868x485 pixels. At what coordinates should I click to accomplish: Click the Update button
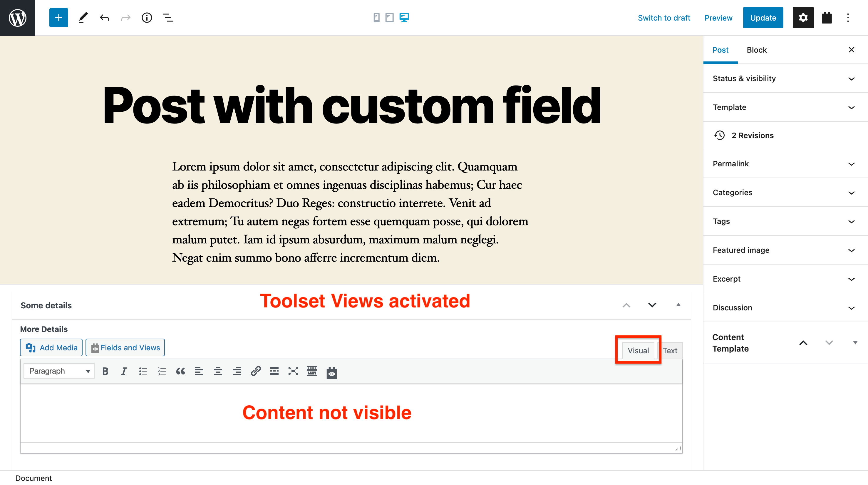pos(763,18)
